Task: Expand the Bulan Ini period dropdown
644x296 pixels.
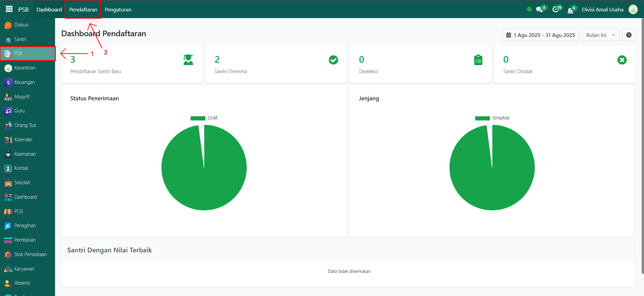Action: [600, 35]
